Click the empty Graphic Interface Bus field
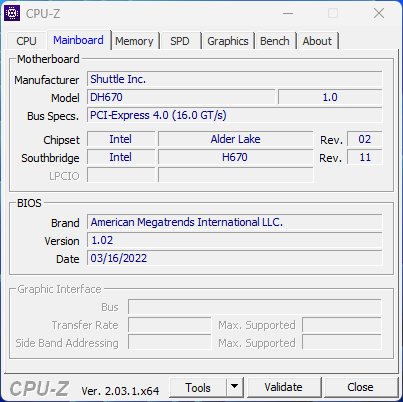This screenshot has height=402, width=403. [255, 307]
